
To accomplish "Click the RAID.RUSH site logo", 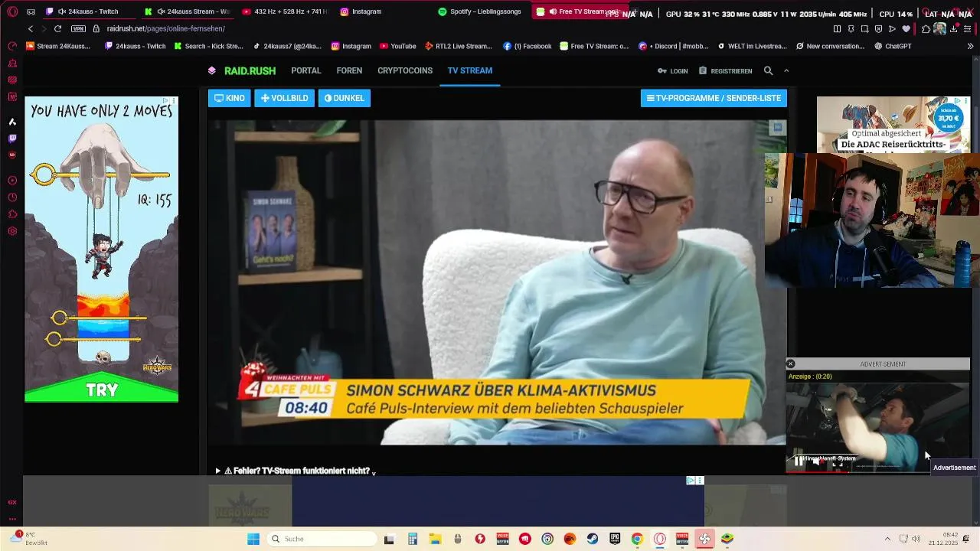I will [x=242, y=70].
